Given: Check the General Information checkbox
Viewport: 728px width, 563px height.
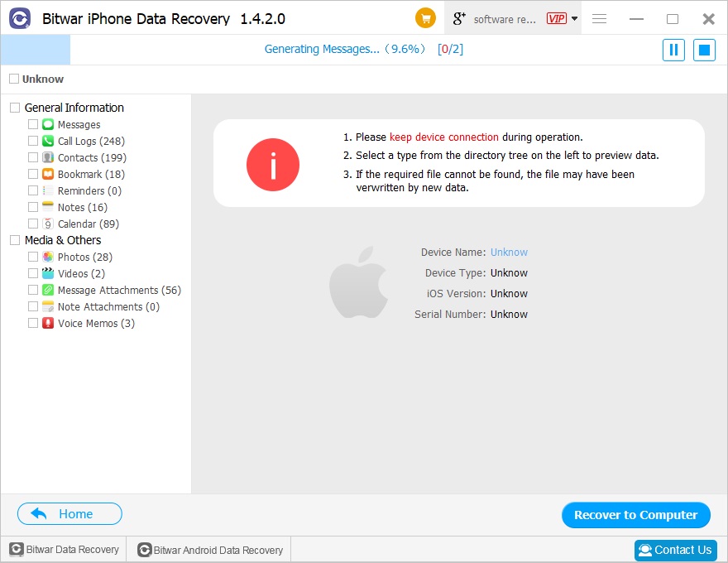Looking at the screenshot, I should (x=16, y=108).
